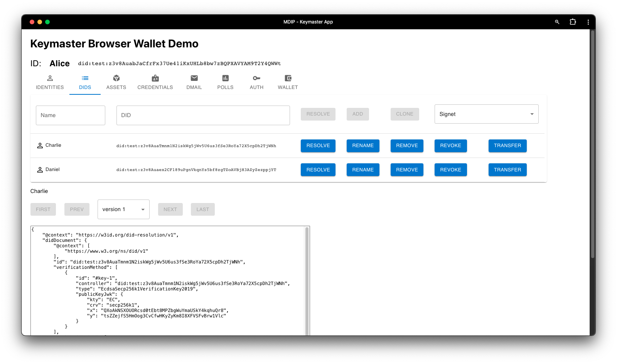
Task: Open the version 1 selector dropdown
Action: tap(123, 209)
